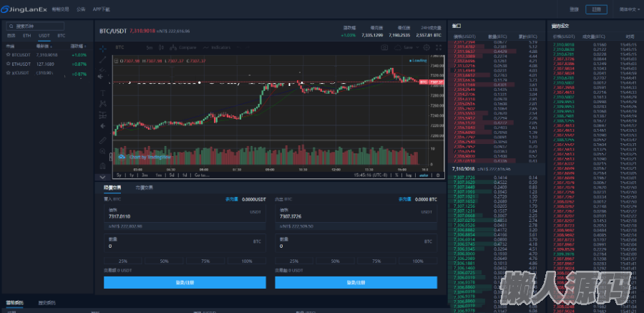
Task: Favorite BTCUSDT with the star icon
Action: point(9,54)
